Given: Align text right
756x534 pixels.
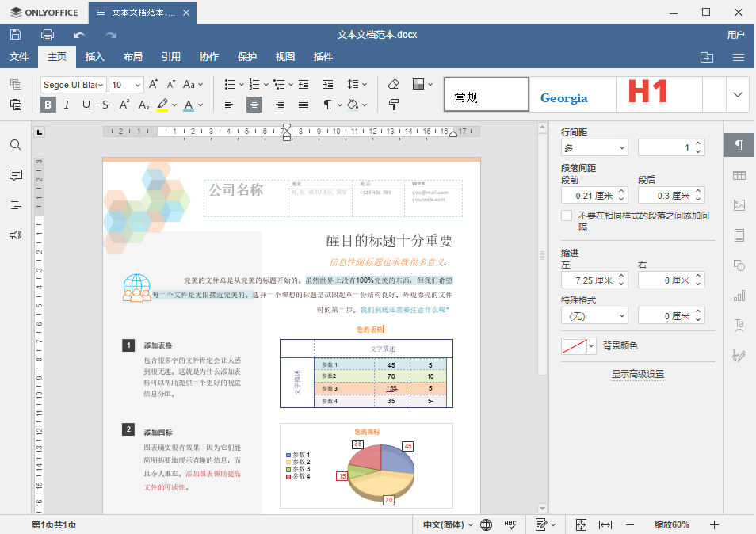Looking at the screenshot, I should (279, 105).
